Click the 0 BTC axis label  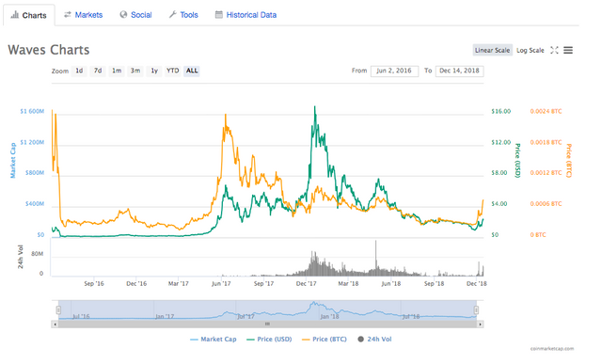pos(538,234)
